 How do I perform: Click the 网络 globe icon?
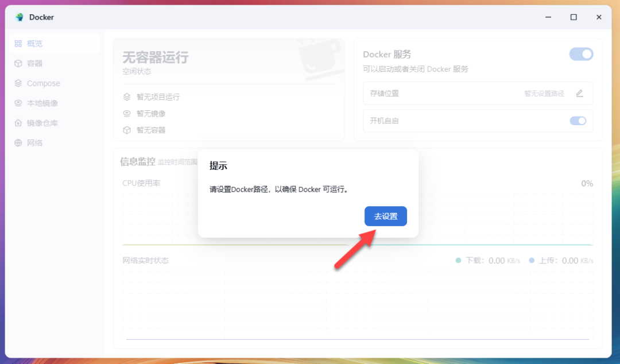pyautogui.click(x=18, y=143)
